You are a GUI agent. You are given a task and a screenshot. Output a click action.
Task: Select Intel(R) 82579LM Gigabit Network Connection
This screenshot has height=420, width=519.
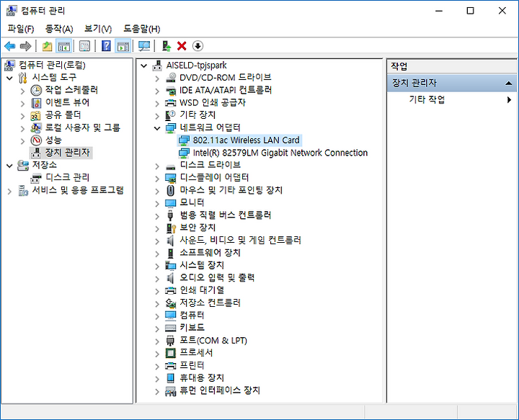[x=280, y=153]
